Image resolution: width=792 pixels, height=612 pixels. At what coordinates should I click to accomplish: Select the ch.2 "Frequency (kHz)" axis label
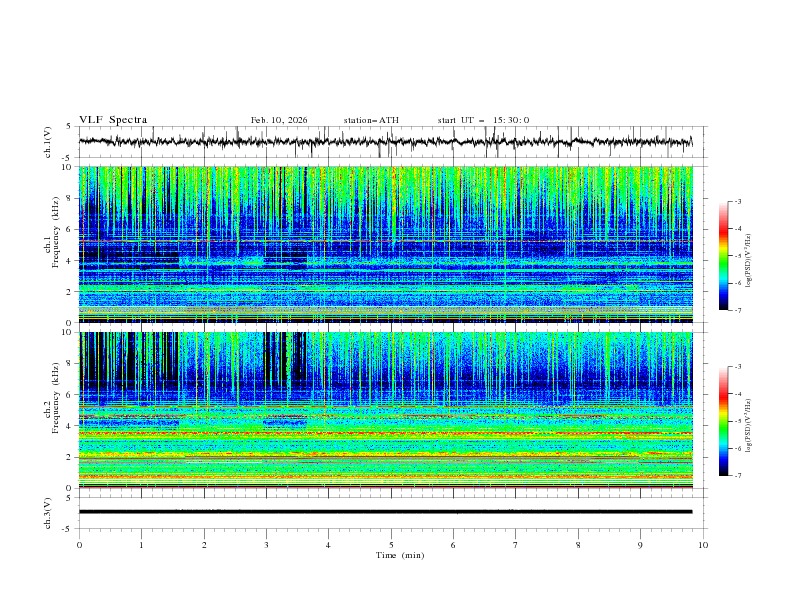click(x=55, y=397)
